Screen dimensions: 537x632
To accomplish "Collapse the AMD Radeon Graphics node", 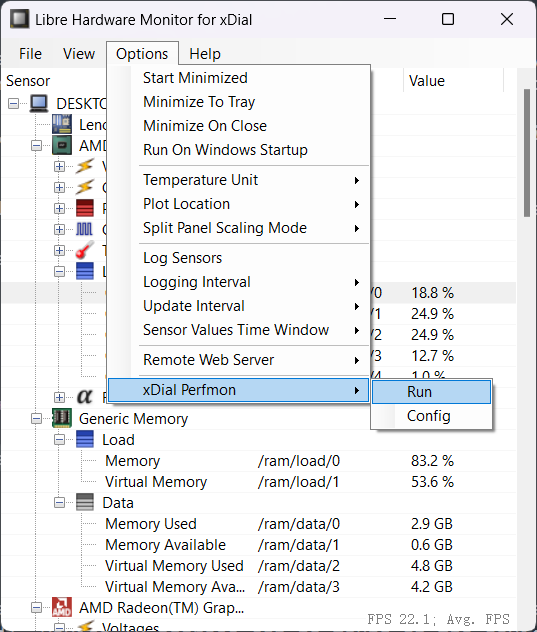I will [36, 607].
